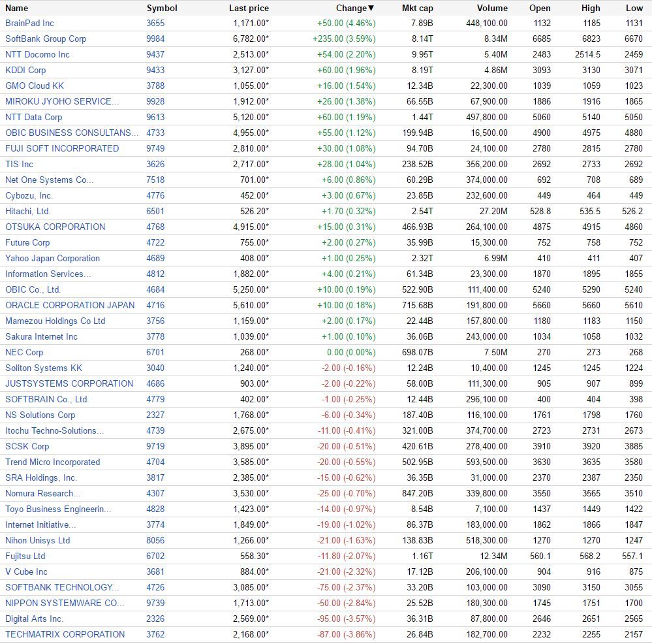
Task: Open Internet Initiative link
Action: (x=40, y=524)
